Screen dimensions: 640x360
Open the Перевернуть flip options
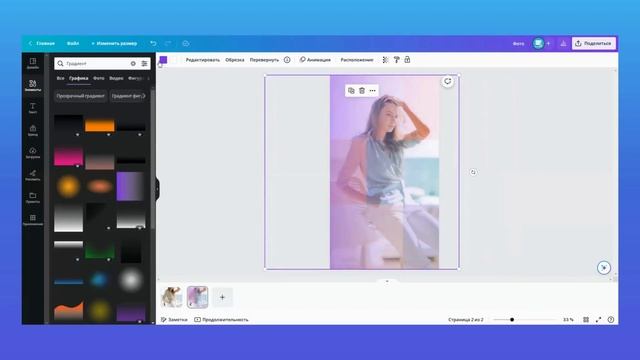click(x=264, y=60)
